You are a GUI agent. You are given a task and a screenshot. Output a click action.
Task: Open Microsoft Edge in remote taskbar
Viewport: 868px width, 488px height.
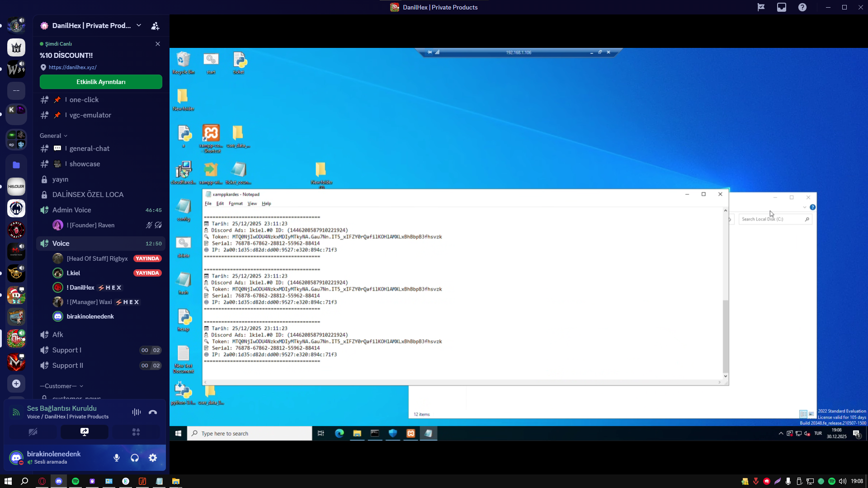[339, 433]
